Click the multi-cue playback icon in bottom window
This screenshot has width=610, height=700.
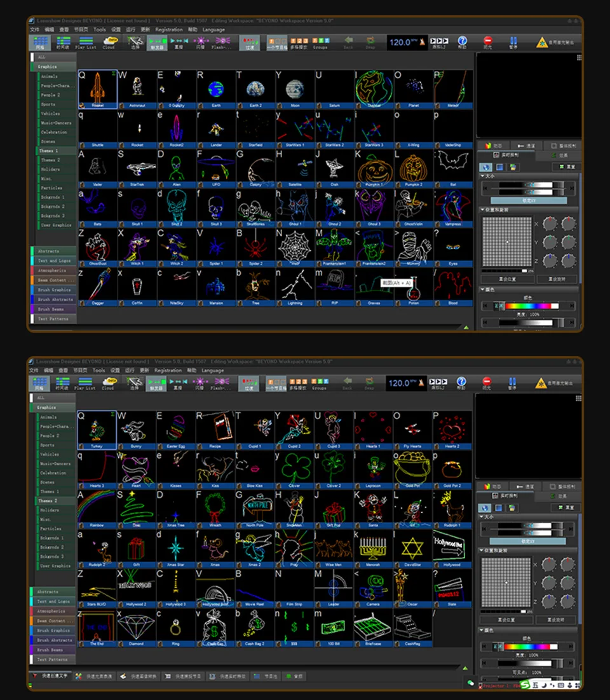point(298,383)
